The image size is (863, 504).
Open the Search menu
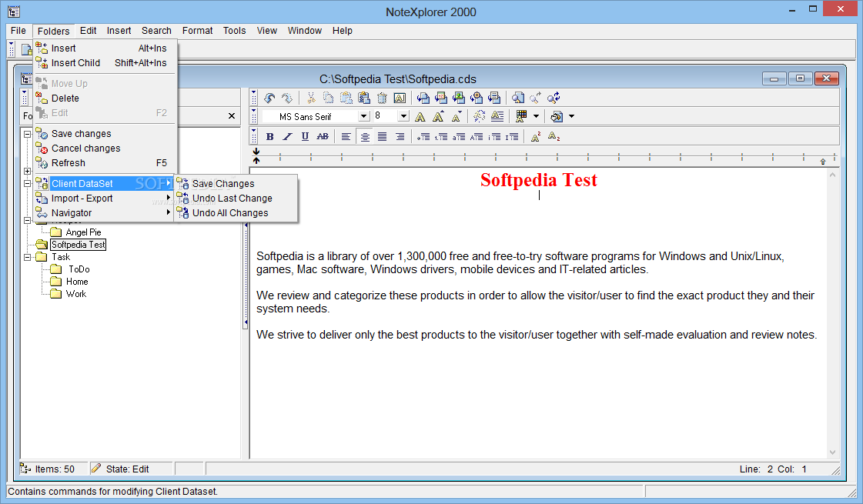pyautogui.click(x=156, y=31)
